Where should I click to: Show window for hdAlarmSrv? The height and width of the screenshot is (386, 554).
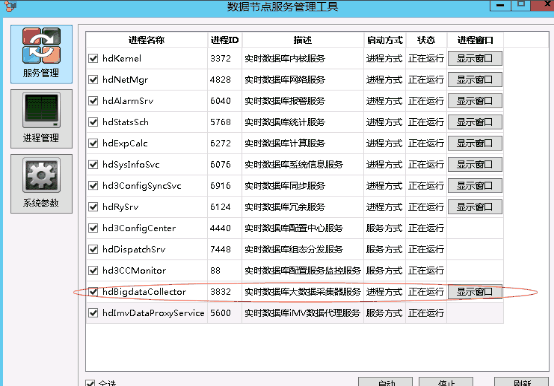475,101
